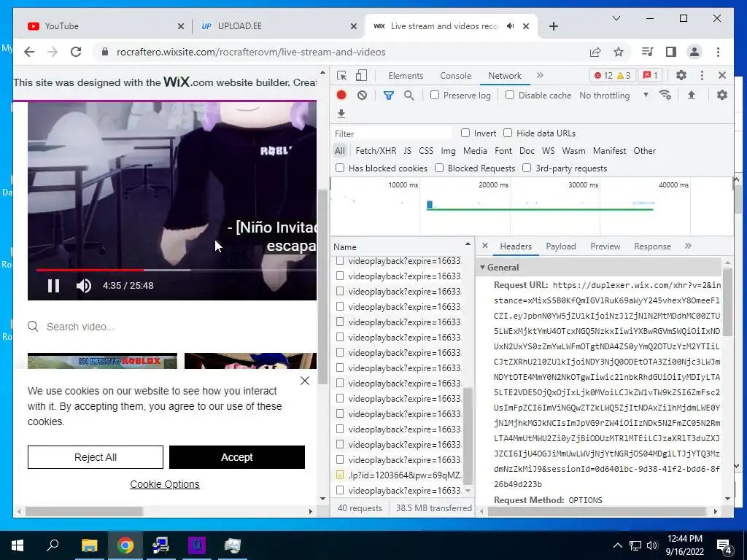Screen dimensions: 747x560
Task: Check Has blocked cookies filter
Action: point(340,168)
